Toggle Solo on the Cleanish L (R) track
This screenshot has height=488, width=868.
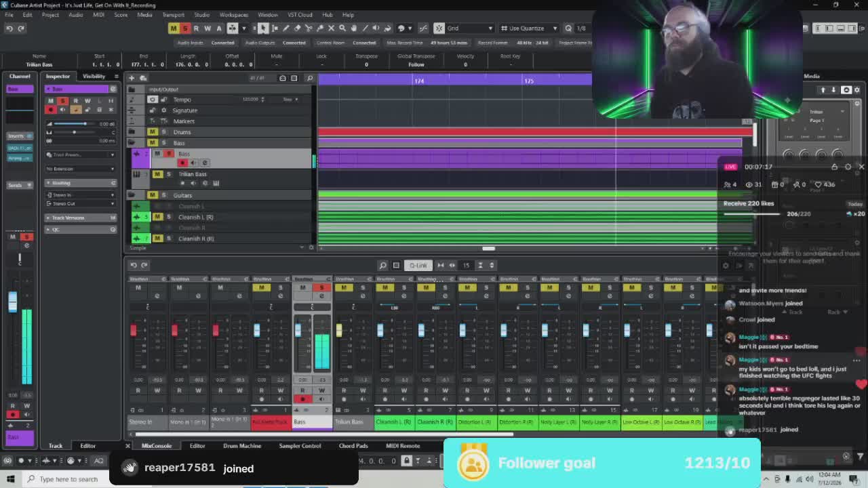point(169,217)
